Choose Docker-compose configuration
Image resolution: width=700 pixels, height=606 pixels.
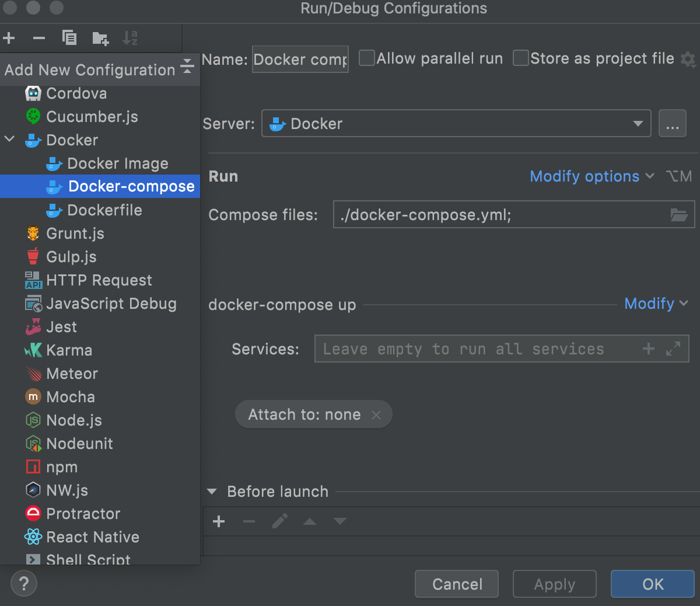100,186
